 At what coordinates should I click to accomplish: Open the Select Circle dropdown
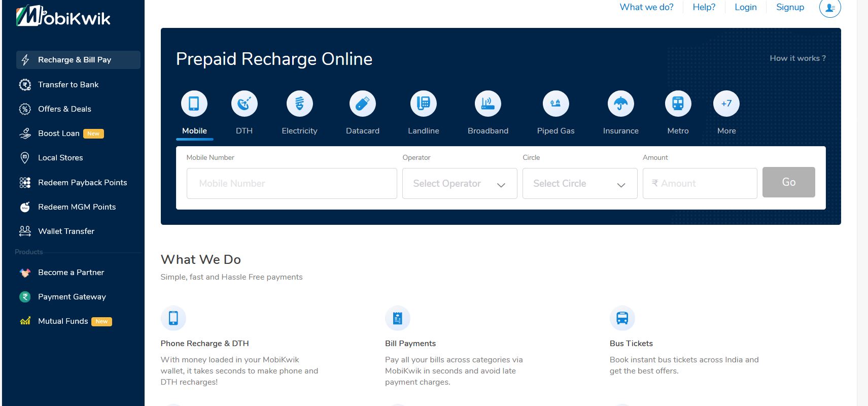pos(580,183)
